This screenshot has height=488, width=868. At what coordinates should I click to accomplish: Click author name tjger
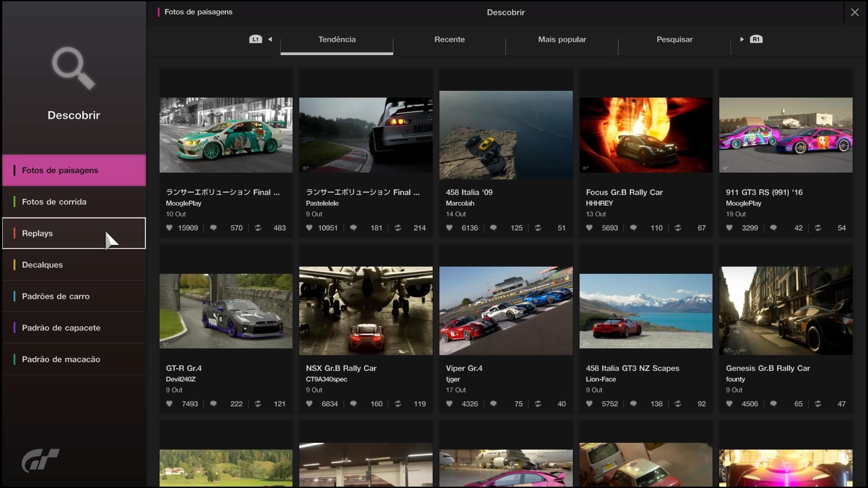(453, 379)
